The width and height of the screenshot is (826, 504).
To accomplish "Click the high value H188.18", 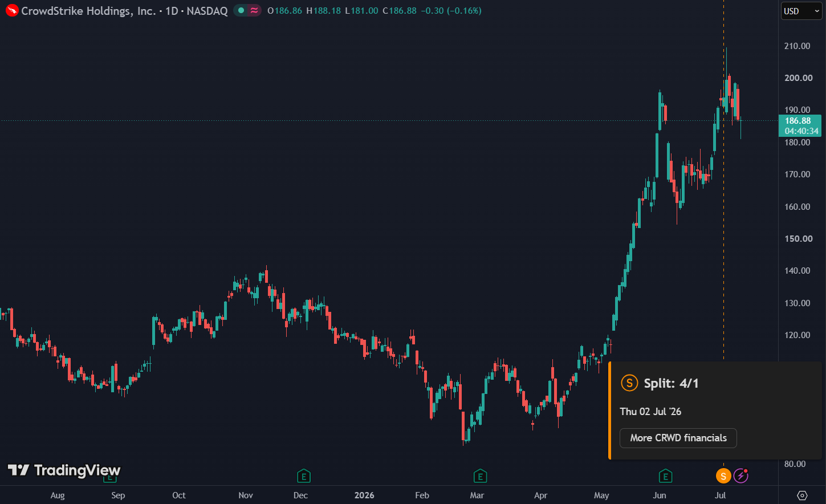I will [323, 11].
